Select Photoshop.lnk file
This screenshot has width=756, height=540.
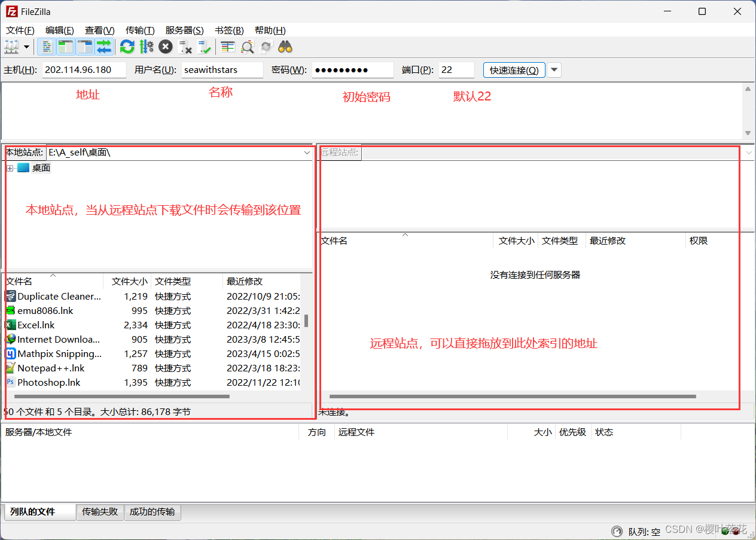153,382
